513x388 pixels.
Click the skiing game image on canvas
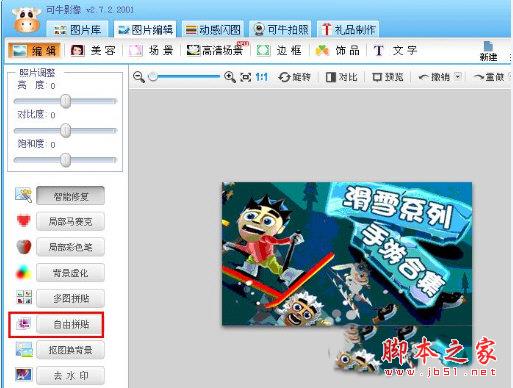pyautogui.click(x=347, y=253)
